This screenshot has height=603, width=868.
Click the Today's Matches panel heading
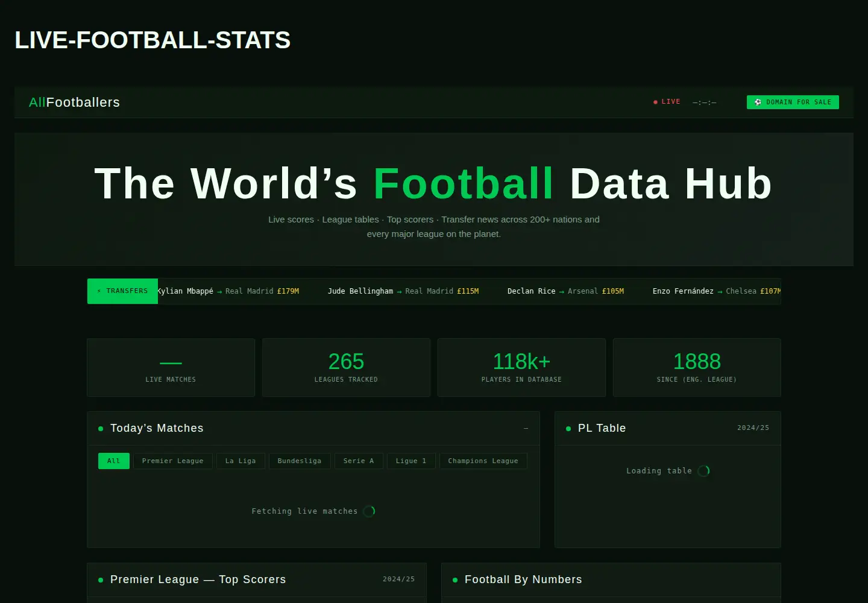click(x=157, y=428)
